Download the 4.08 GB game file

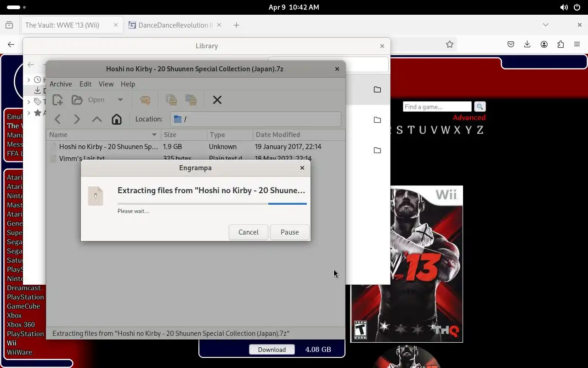(272, 350)
